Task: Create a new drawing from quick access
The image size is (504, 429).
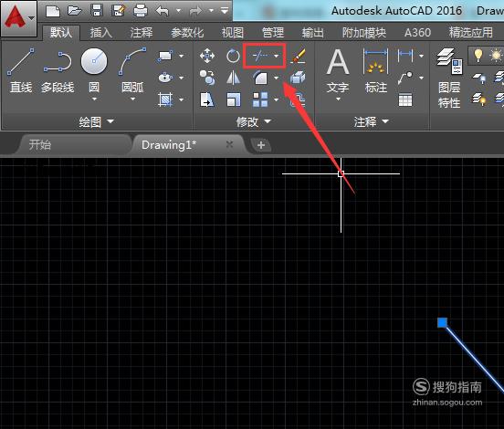Action: [53, 11]
